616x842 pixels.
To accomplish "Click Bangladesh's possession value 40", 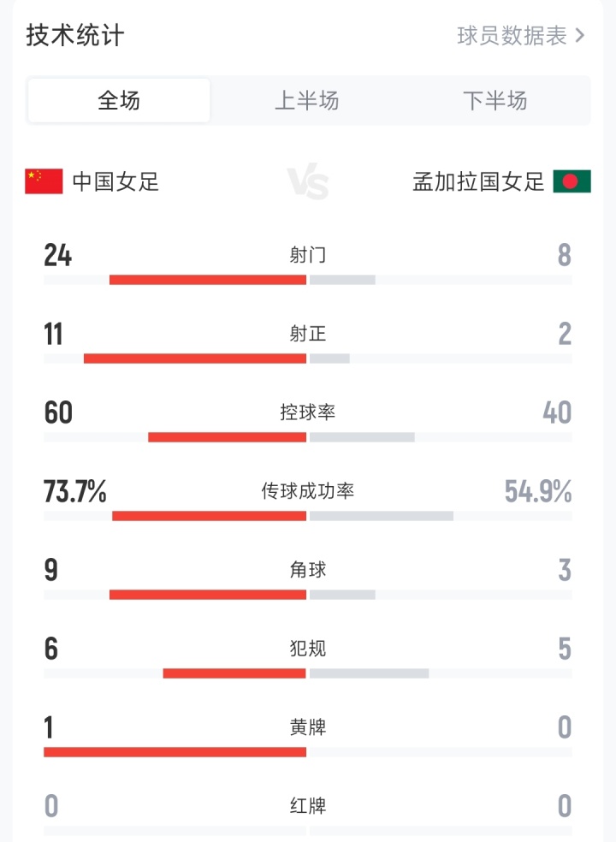I will 557,412.
